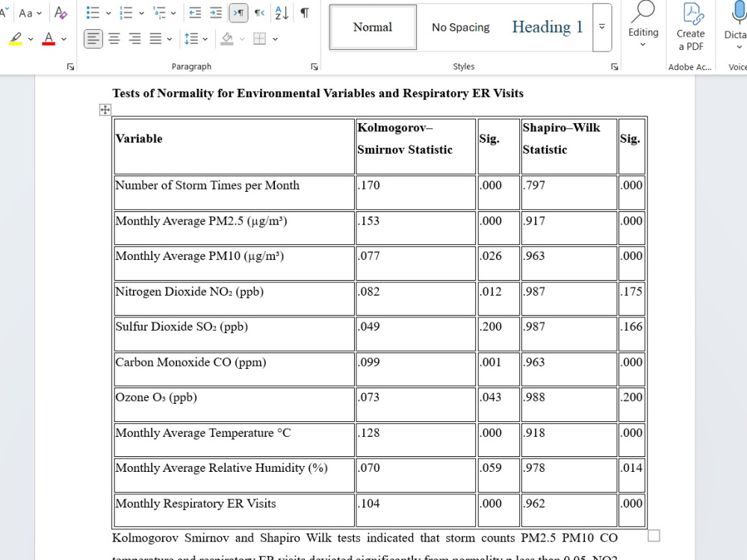Open the font color dropdown arrow
The height and width of the screenshot is (560, 747).
coord(63,39)
